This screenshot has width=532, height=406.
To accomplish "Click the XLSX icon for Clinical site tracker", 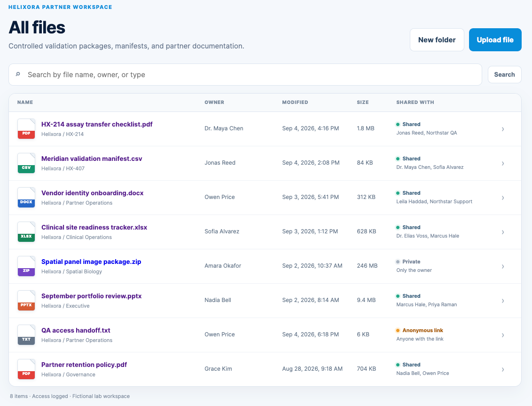I will [26, 232].
